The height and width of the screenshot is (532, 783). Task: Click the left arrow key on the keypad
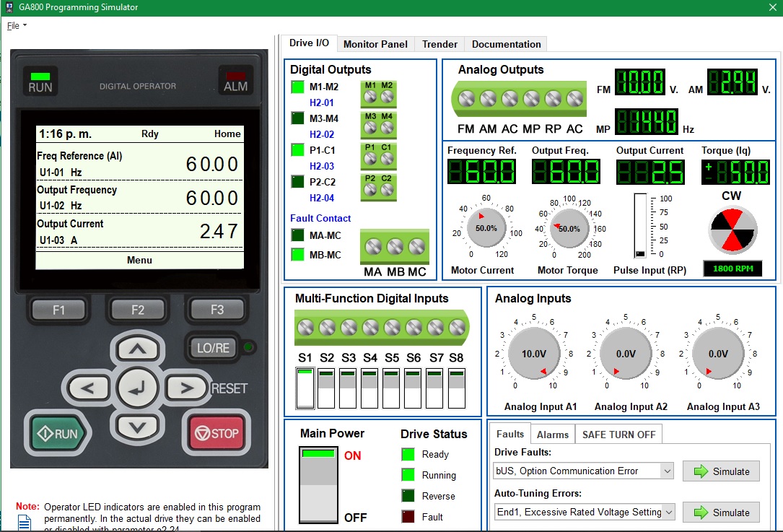click(88, 388)
